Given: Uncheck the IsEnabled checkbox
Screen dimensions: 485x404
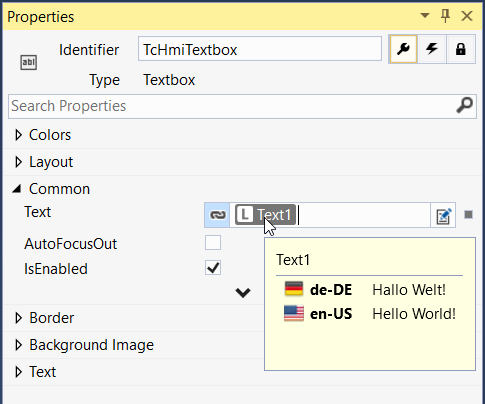Looking at the screenshot, I should 213,268.
